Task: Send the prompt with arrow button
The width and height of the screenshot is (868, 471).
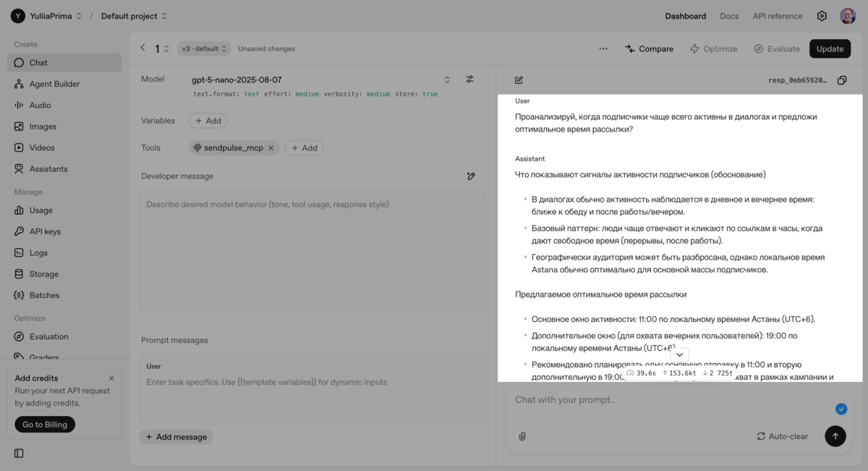Action: [x=835, y=436]
